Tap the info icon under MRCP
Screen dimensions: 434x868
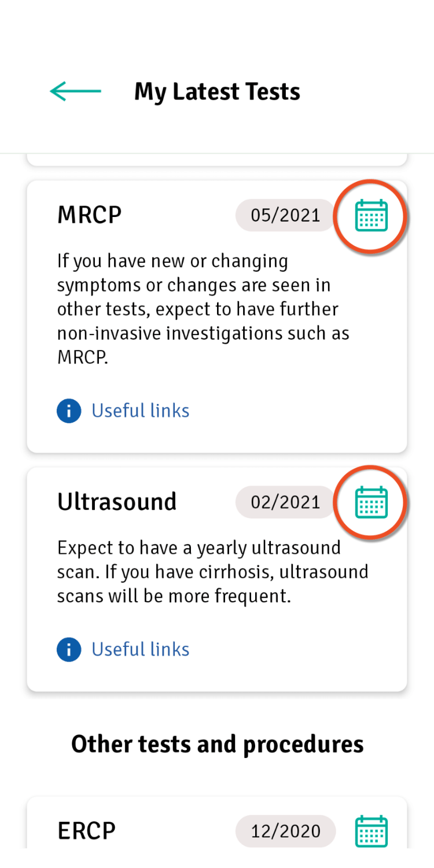click(69, 411)
